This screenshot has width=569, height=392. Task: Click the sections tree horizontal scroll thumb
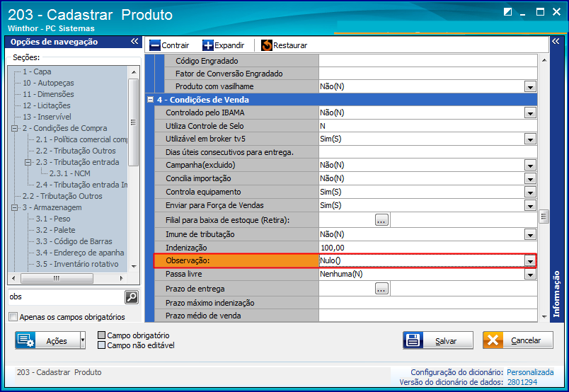coord(57,278)
